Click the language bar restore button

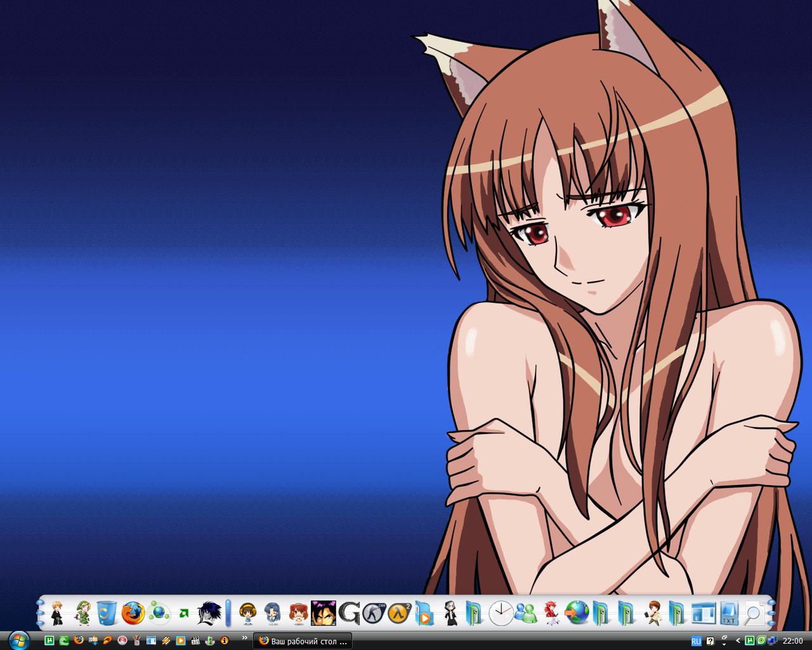[724, 637]
